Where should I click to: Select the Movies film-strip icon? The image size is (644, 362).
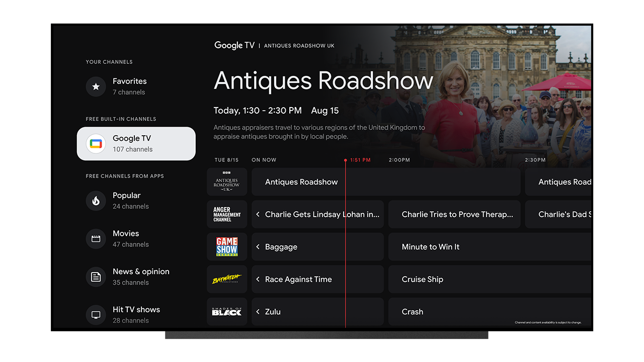coord(96,238)
